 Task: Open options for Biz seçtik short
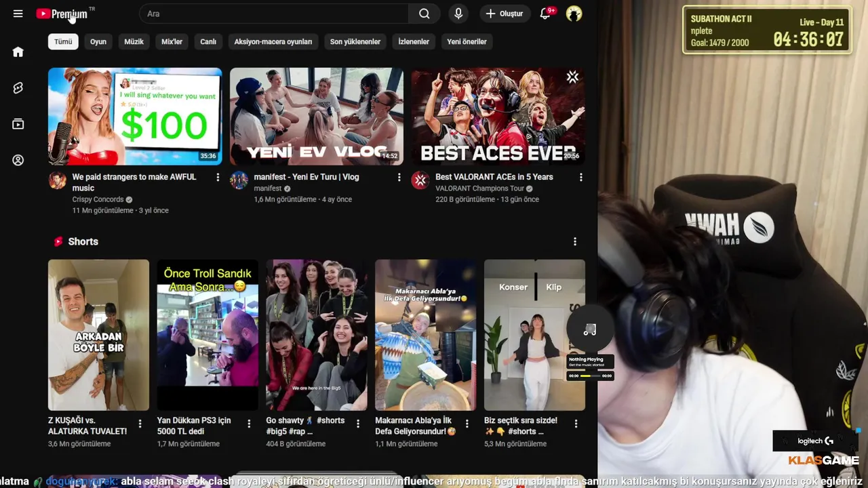coord(576,424)
